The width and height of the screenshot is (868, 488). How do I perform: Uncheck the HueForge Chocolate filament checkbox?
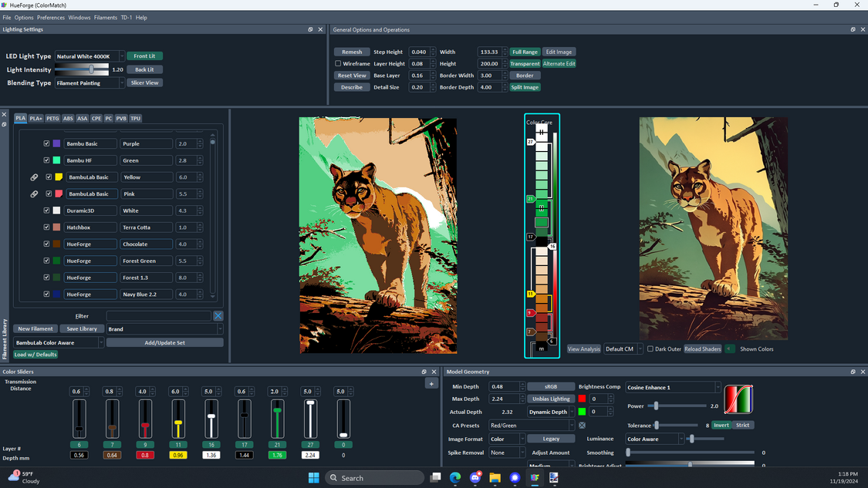click(46, 244)
